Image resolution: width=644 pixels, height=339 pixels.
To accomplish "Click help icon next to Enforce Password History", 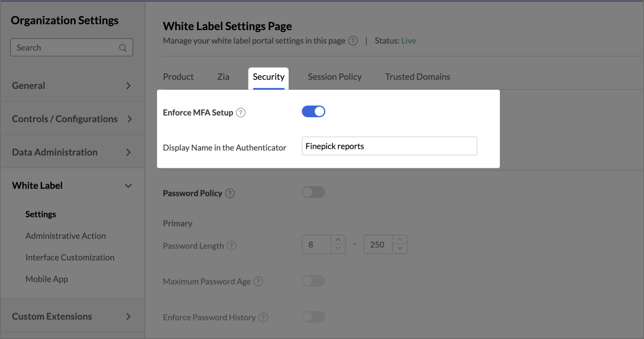I will [x=263, y=318].
